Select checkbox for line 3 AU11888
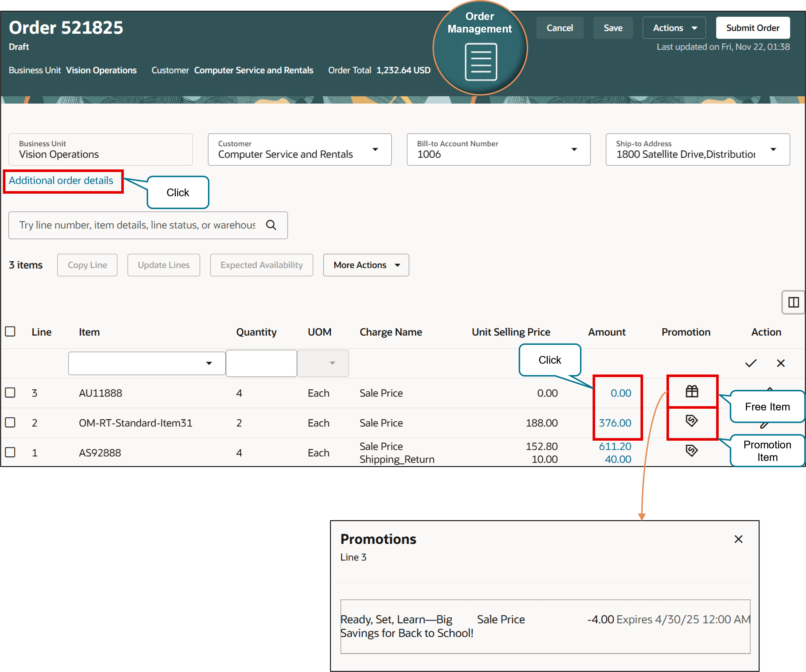This screenshot has height=672, width=806. point(10,392)
